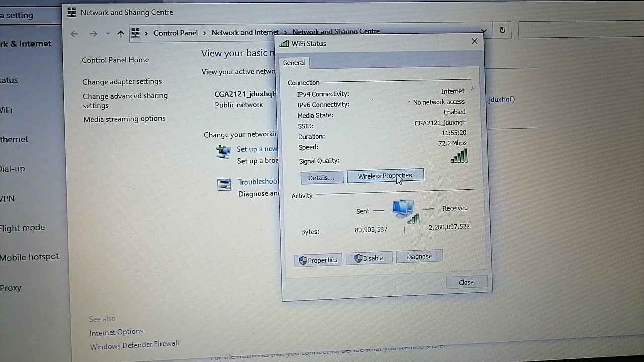Open Change advanced sharing settings
The image size is (644, 362).
pyautogui.click(x=125, y=100)
